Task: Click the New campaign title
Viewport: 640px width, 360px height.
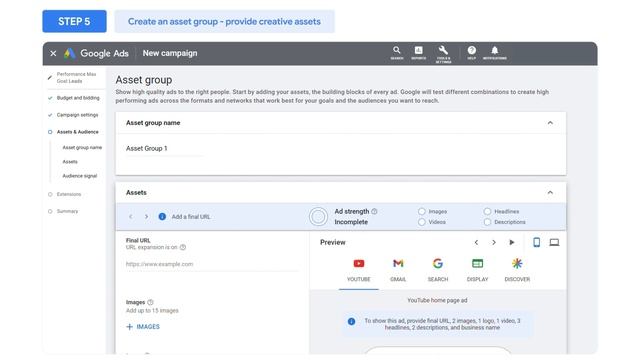Action: tap(170, 53)
